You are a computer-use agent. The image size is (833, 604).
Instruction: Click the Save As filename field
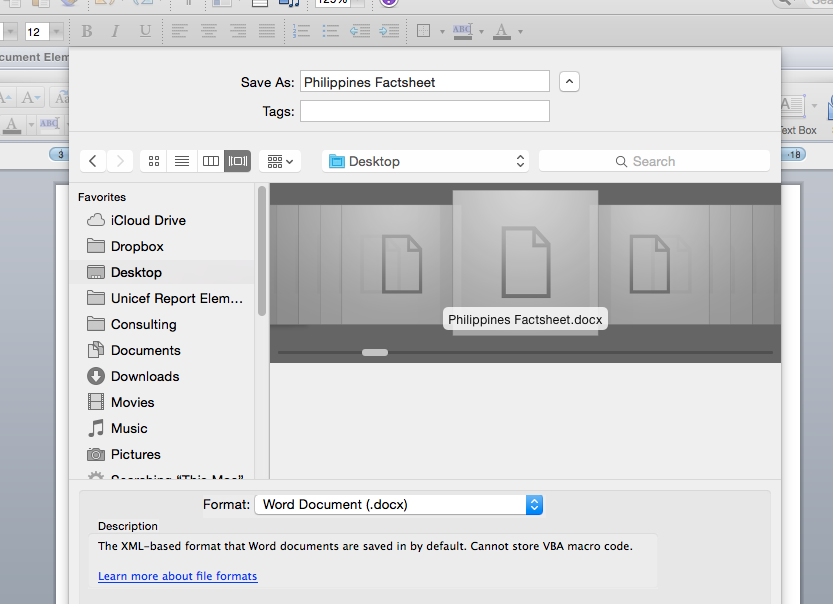[x=424, y=82]
